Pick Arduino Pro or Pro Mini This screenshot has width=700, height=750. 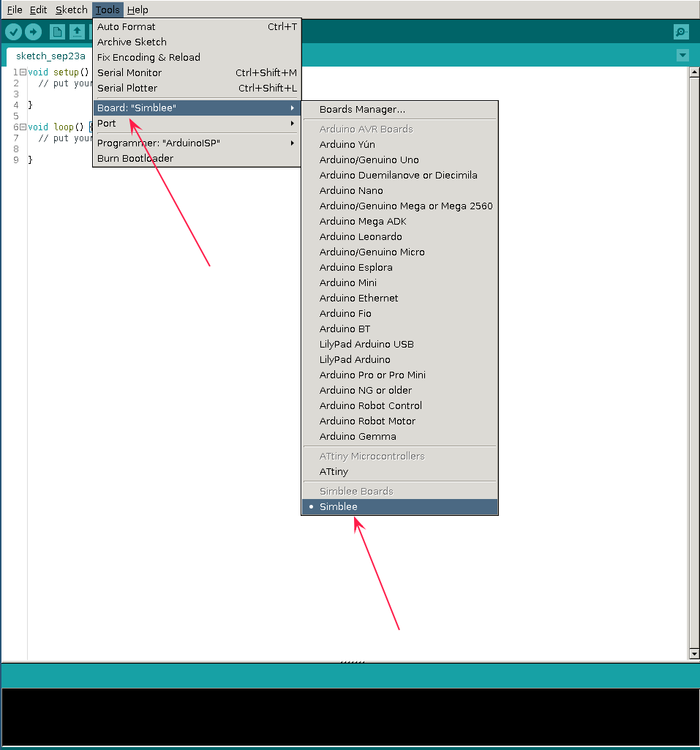[x=399, y=375]
